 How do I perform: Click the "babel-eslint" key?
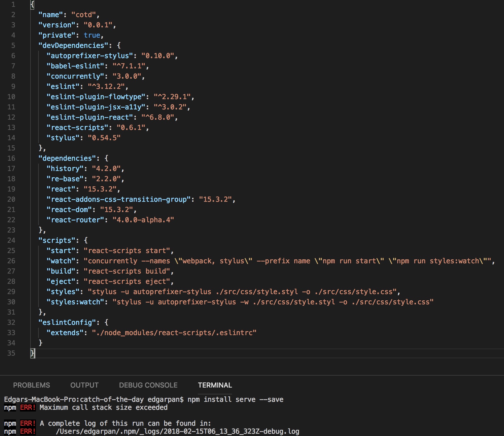click(76, 66)
